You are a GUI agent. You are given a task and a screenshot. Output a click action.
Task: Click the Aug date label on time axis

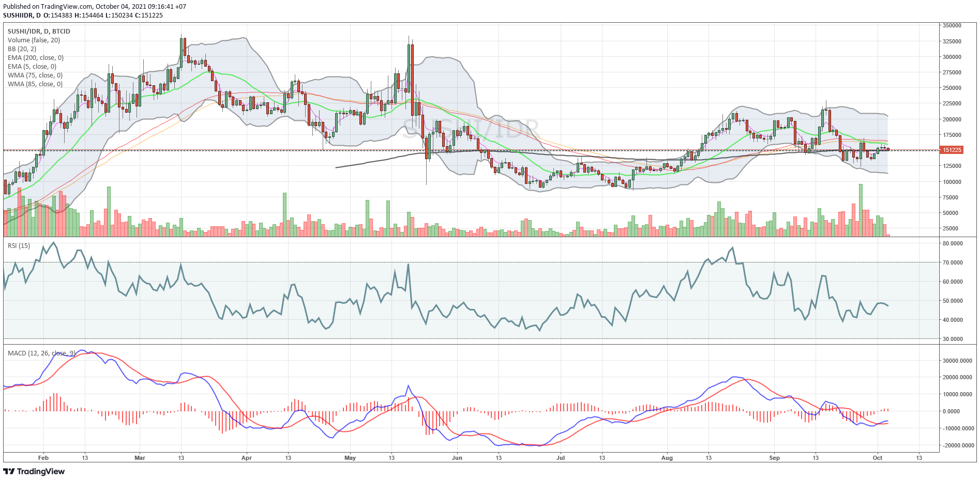click(667, 458)
